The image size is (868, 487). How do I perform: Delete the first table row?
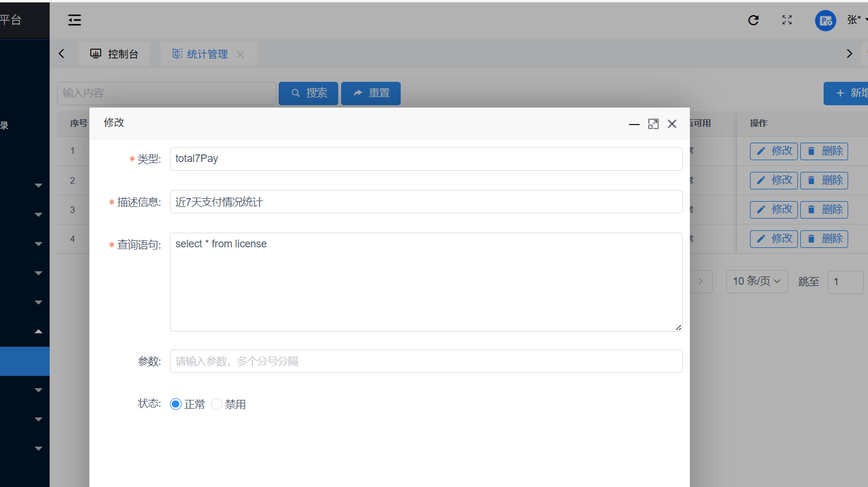pyautogui.click(x=824, y=151)
